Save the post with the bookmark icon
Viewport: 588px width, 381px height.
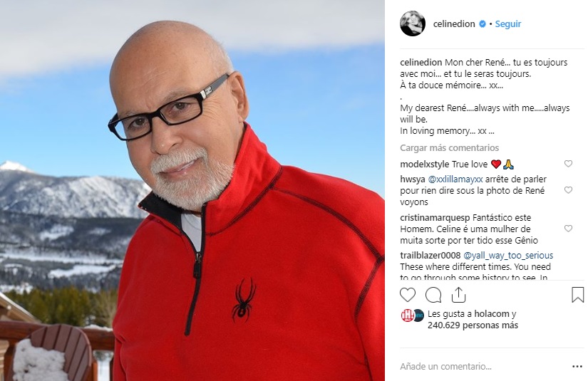(577, 295)
